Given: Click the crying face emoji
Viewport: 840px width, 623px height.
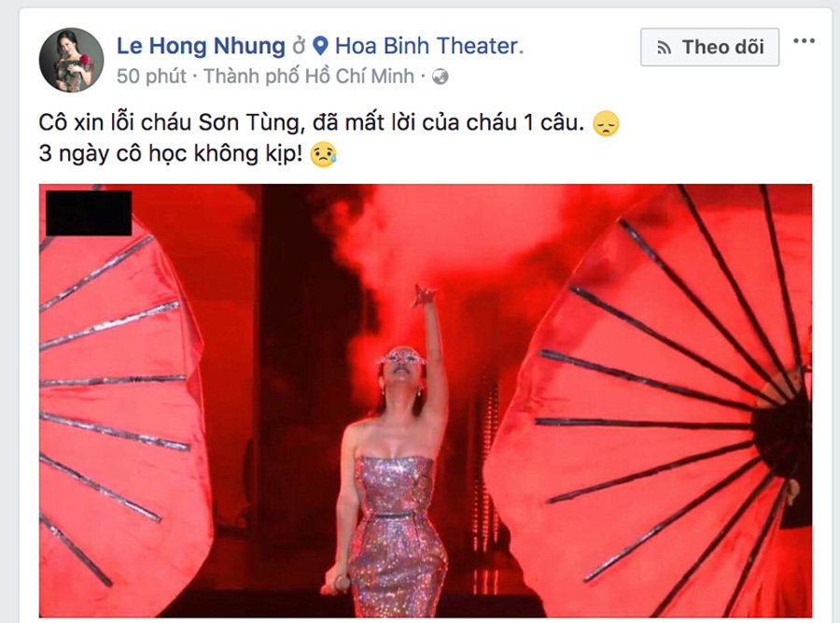Looking at the screenshot, I should click(x=324, y=154).
